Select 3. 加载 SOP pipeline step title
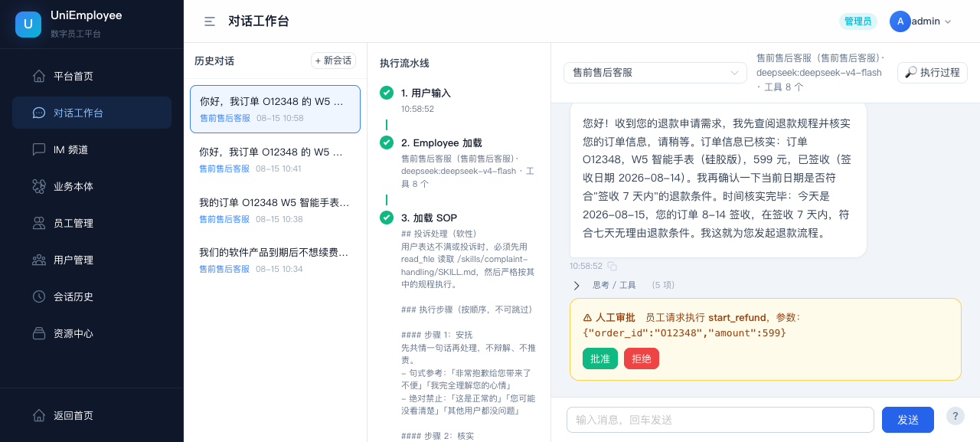This screenshot has height=442, width=980. 429,218
